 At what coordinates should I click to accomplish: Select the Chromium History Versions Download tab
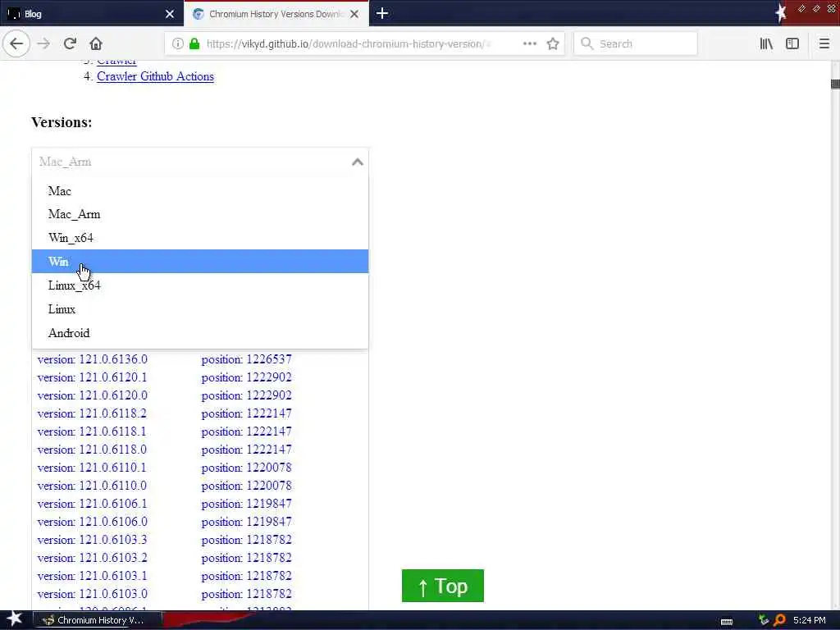pyautogui.click(x=276, y=14)
